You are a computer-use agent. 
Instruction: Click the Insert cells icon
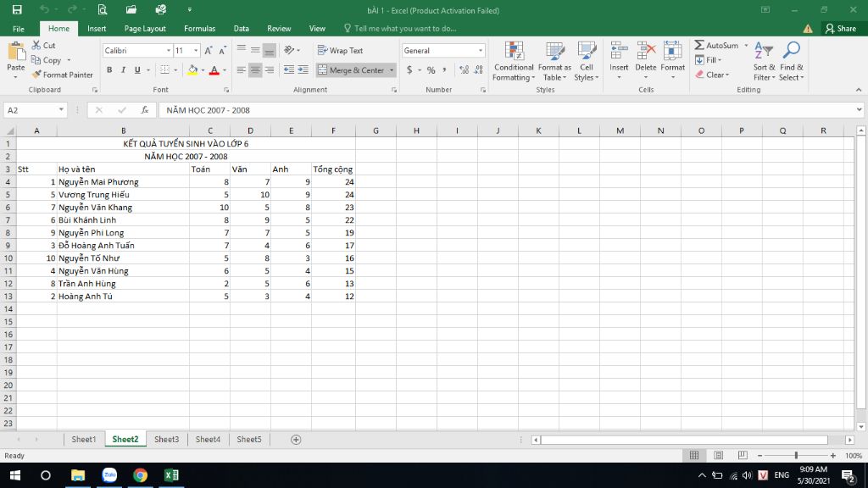pyautogui.click(x=619, y=51)
